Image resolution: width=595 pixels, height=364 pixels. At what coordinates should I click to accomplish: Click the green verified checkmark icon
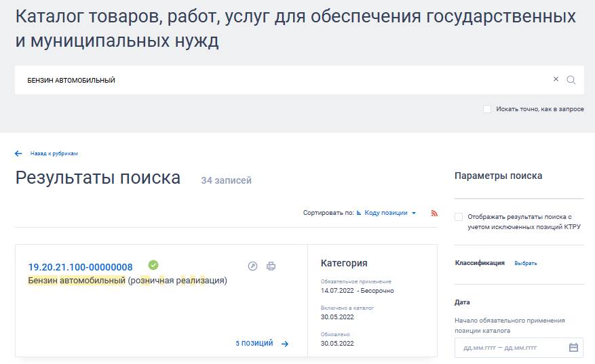[153, 265]
